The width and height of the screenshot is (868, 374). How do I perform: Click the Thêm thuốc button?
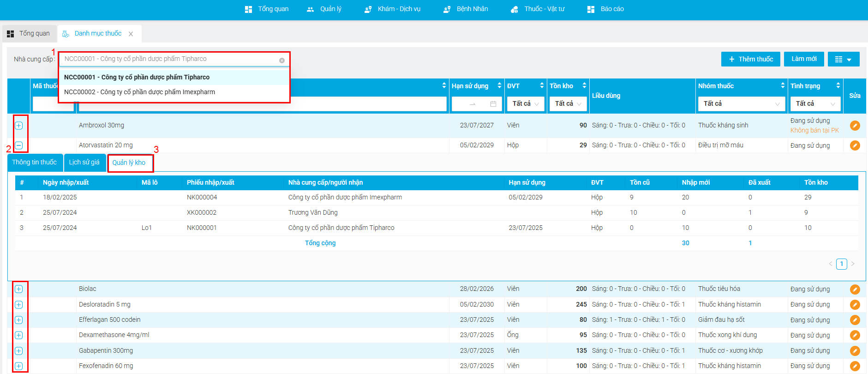pos(751,59)
